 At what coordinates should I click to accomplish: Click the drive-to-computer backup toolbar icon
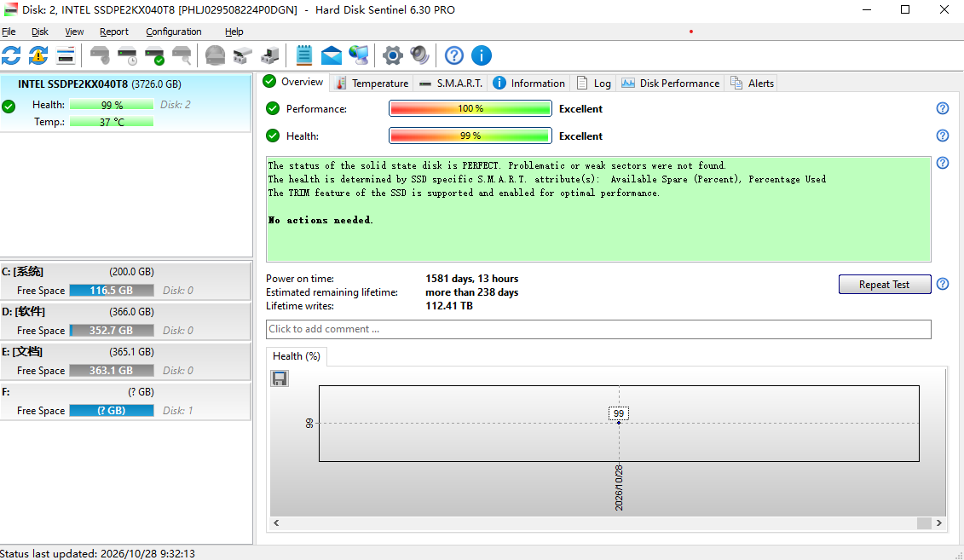click(269, 55)
